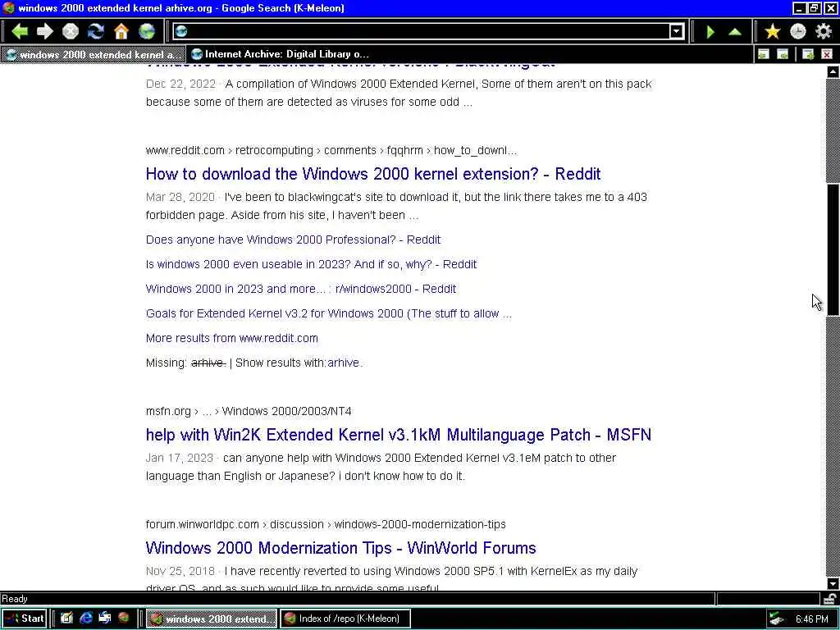Open a new tab with the green-plus icon
Viewport: 840px width, 630px height.
pos(808,54)
